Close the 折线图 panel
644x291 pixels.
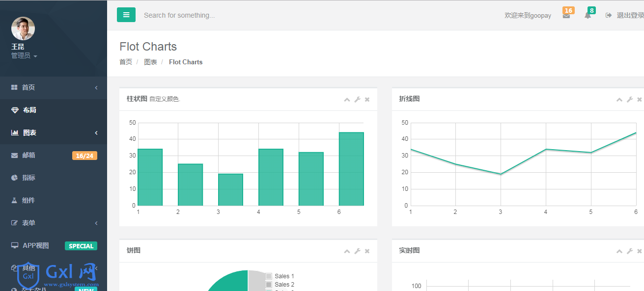coord(640,100)
